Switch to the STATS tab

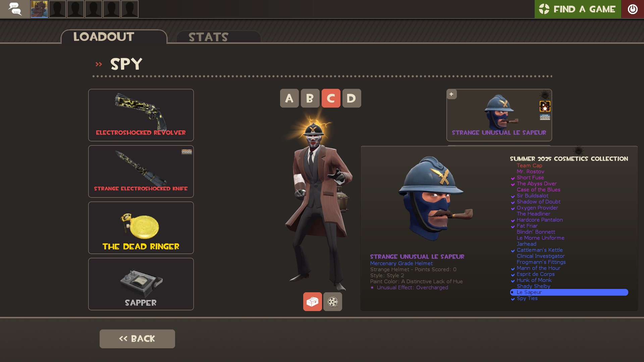(x=218, y=37)
